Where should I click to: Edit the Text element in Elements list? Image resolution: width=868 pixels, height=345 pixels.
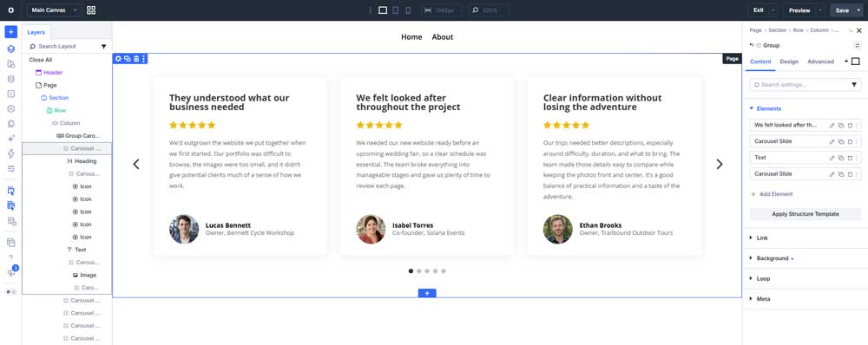pyautogui.click(x=832, y=158)
